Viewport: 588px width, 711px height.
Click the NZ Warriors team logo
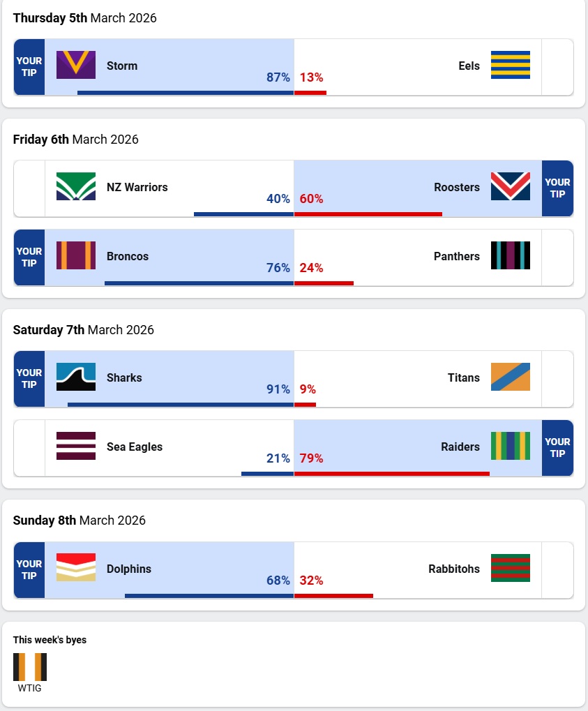(x=76, y=186)
